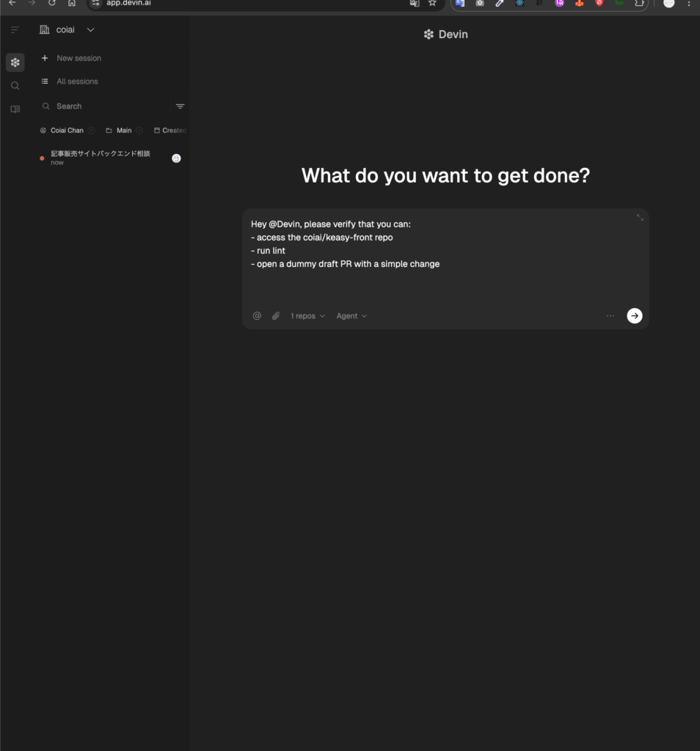The image size is (700, 751).
Task: Open the session filter options icon
Action: coord(181,106)
